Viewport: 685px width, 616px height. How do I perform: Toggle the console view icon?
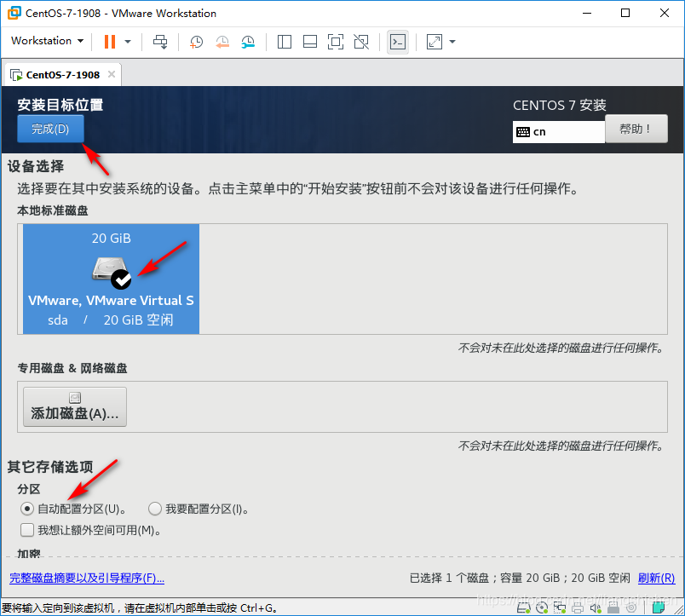[398, 42]
